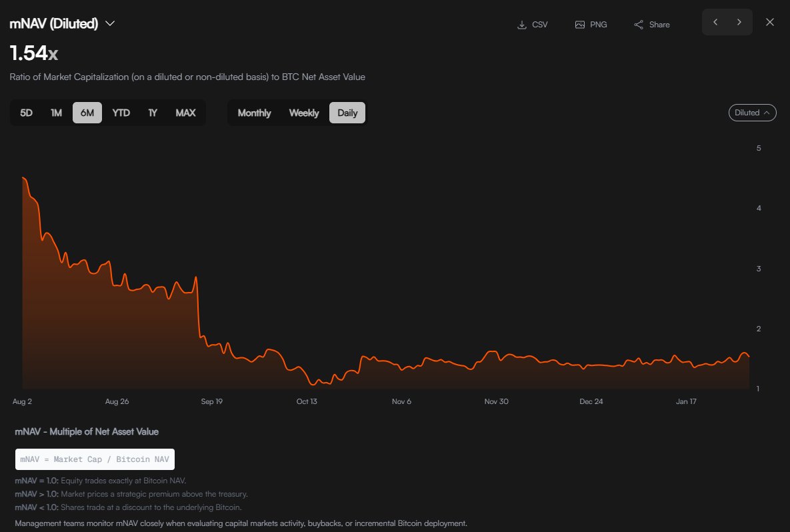Select the 6M time range

point(87,113)
